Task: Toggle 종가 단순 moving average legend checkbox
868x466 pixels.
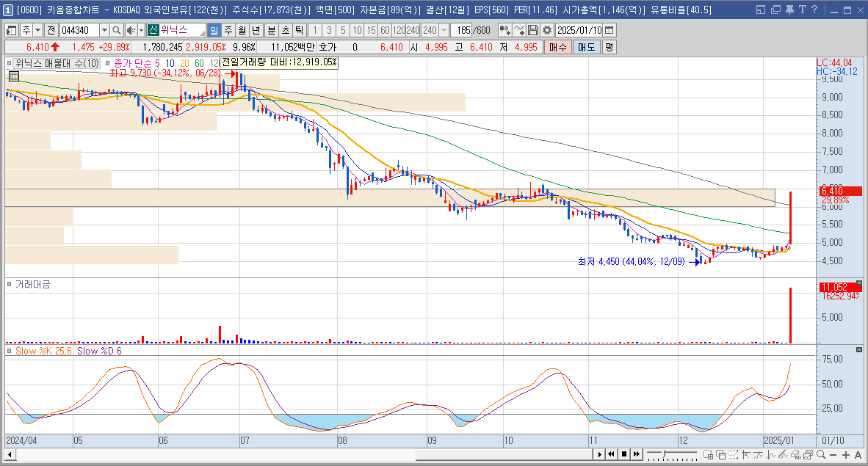Action: pyautogui.click(x=108, y=63)
